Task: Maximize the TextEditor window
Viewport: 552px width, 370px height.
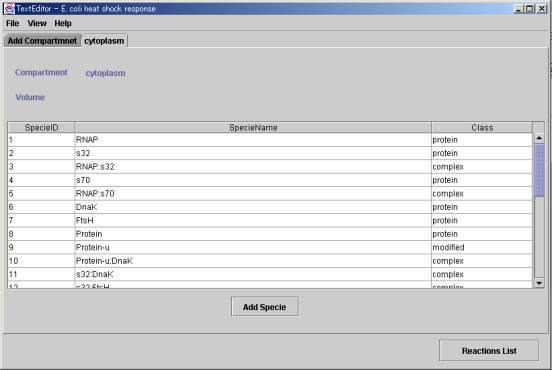Action: click(x=529, y=8)
